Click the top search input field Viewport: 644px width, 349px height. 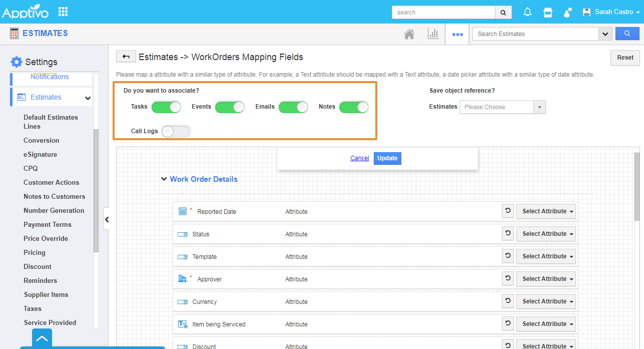443,13
